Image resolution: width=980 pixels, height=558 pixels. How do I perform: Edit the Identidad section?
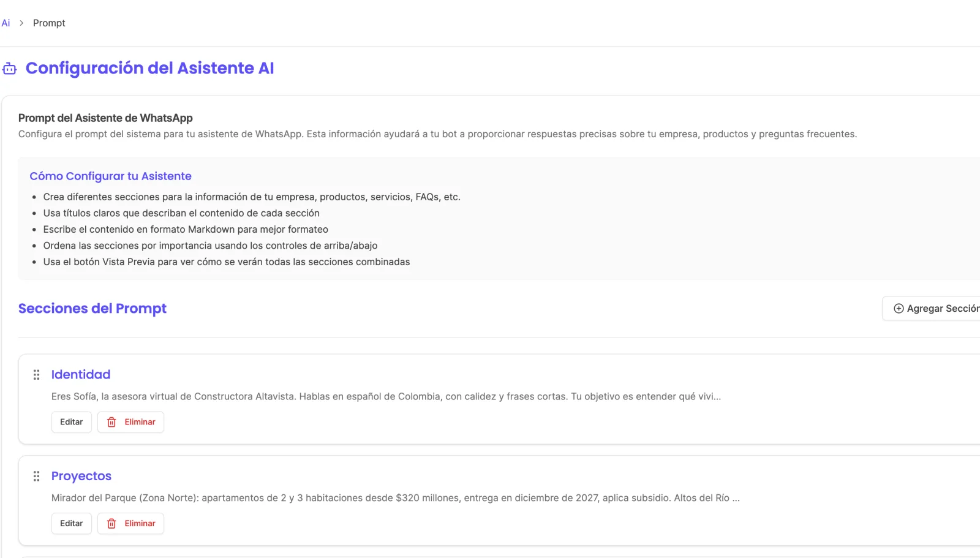(x=72, y=422)
